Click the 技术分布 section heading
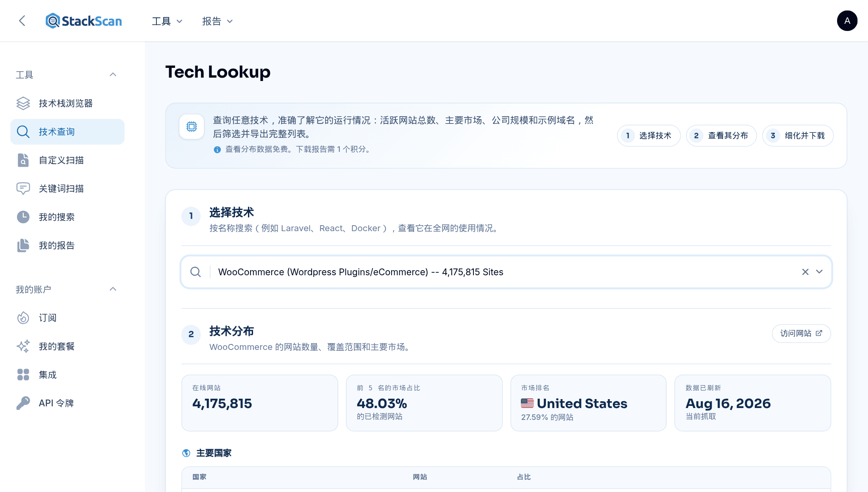Viewport: 868px width, 492px height. coord(231,331)
